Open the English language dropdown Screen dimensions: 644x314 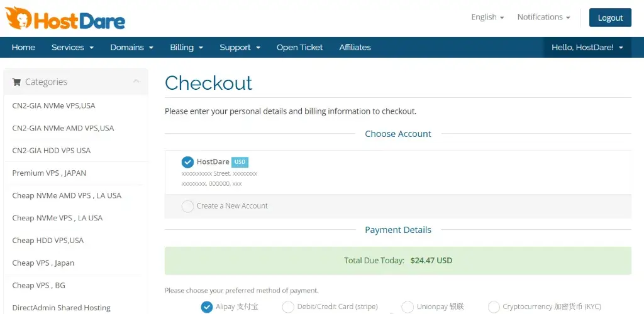(x=487, y=17)
